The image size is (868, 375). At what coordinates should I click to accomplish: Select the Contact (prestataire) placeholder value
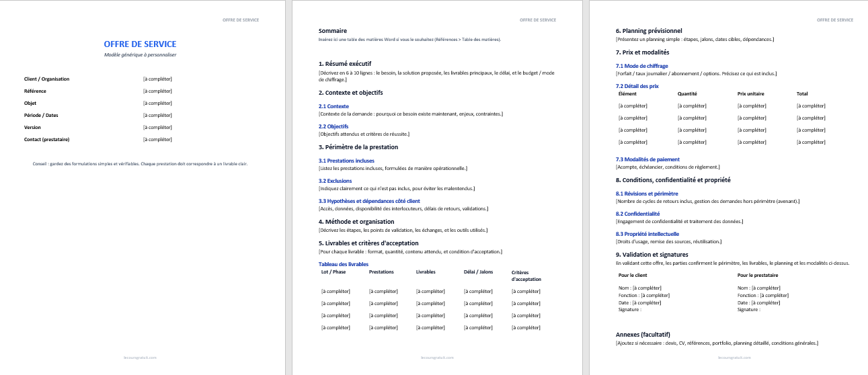(x=157, y=140)
